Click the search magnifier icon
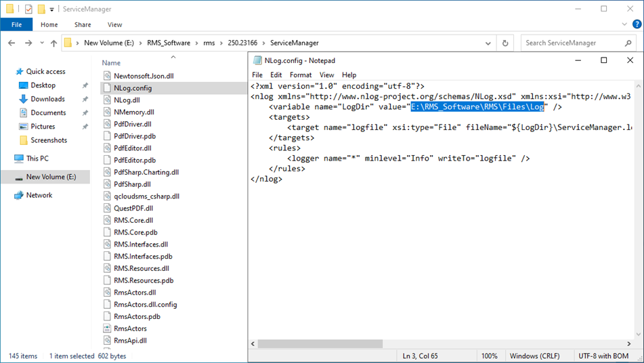The width and height of the screenshot is (644, 363). tap(628, 43)
